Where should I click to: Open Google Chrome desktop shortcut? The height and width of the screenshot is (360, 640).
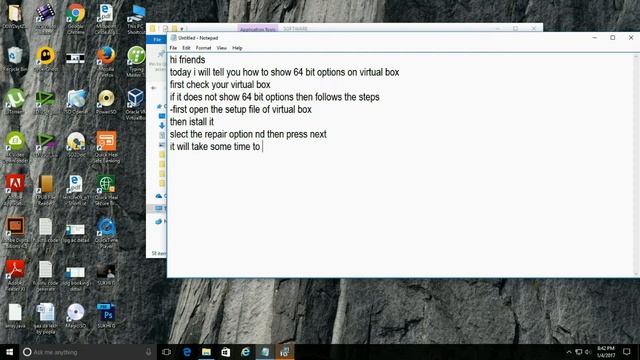click(x=76, y=17)
